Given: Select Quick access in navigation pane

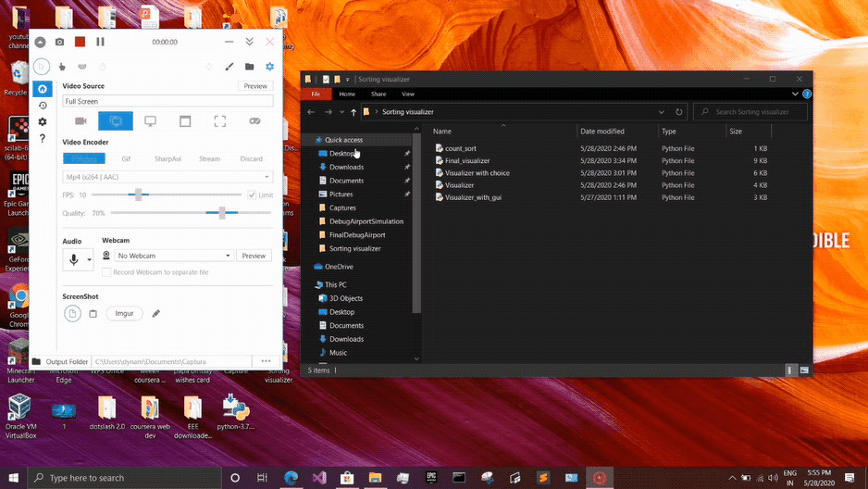Looking at the screenshot, I should point(343,140).
